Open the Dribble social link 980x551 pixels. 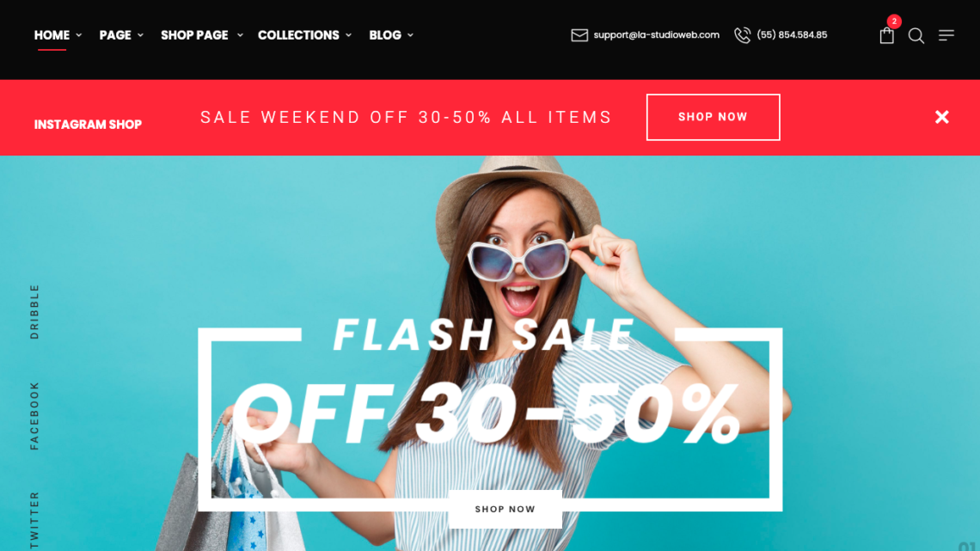(34, 312)
